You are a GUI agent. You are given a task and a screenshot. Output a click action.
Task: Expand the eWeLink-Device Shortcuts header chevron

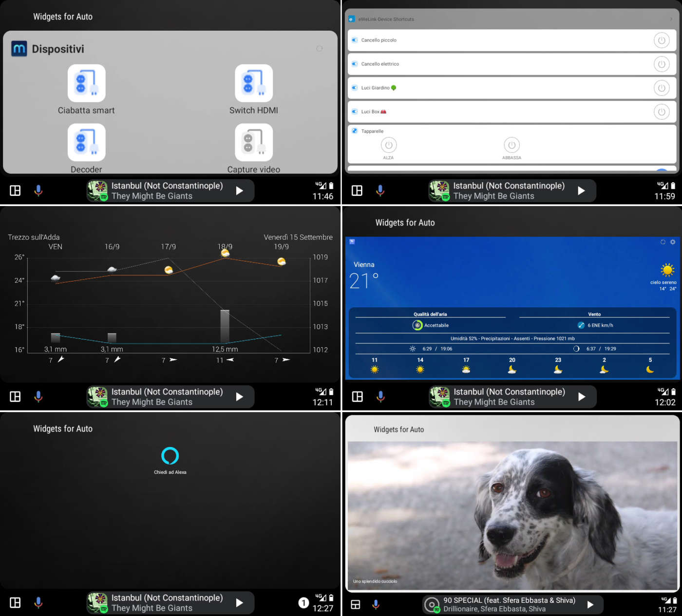[x=671, y=19]
